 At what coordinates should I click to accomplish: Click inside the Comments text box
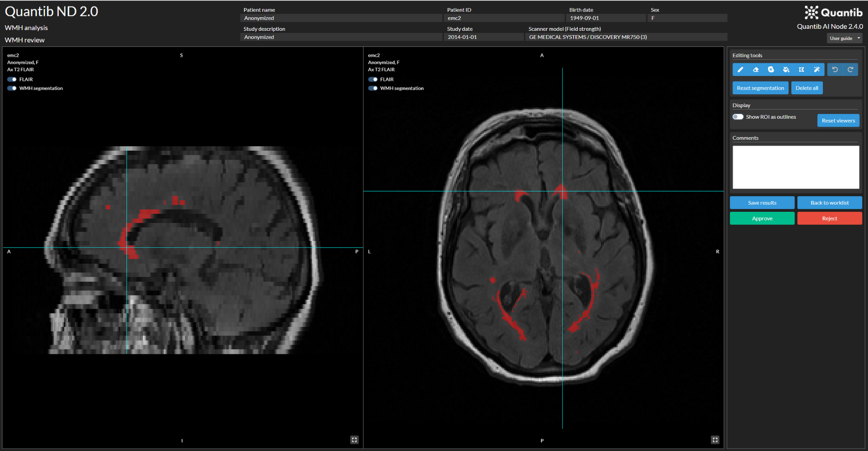(795, 166)
